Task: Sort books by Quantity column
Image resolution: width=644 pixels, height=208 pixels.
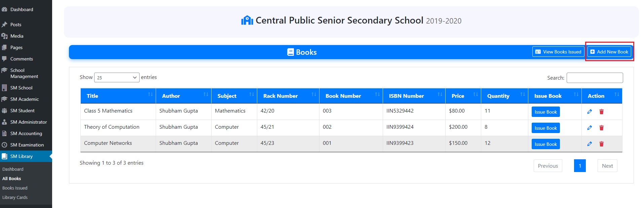Action: point(504,96)
